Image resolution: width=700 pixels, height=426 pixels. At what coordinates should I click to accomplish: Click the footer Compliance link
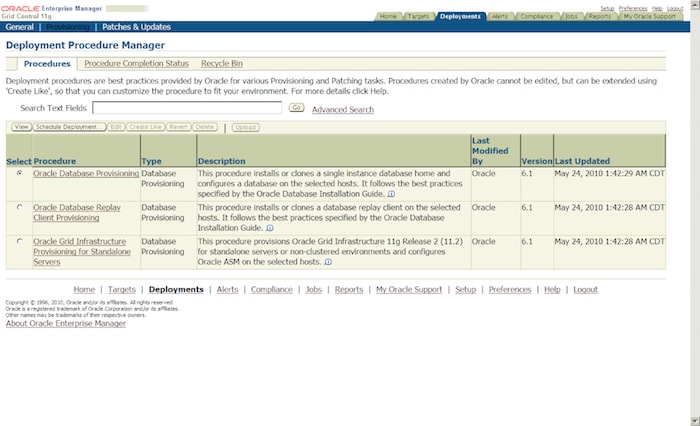271,289
